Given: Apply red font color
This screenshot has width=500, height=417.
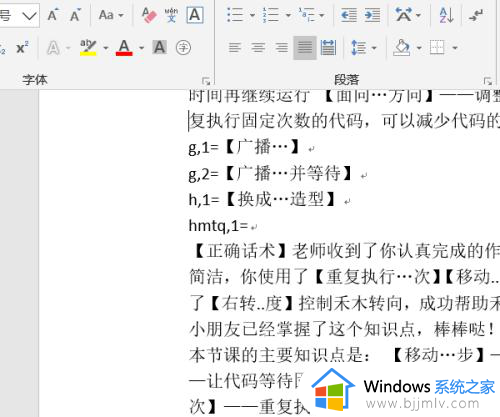Looking at the screenshot, I should click(124, 48).
